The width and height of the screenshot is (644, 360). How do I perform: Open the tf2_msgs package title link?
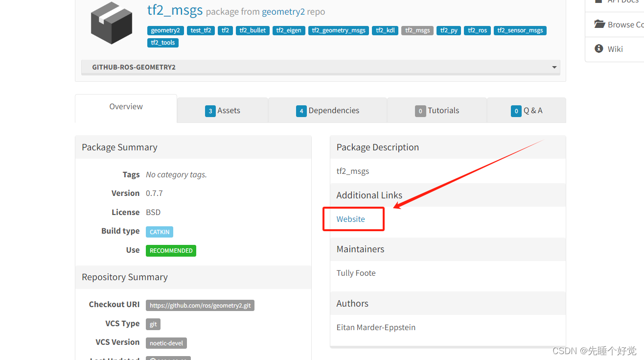175,10
